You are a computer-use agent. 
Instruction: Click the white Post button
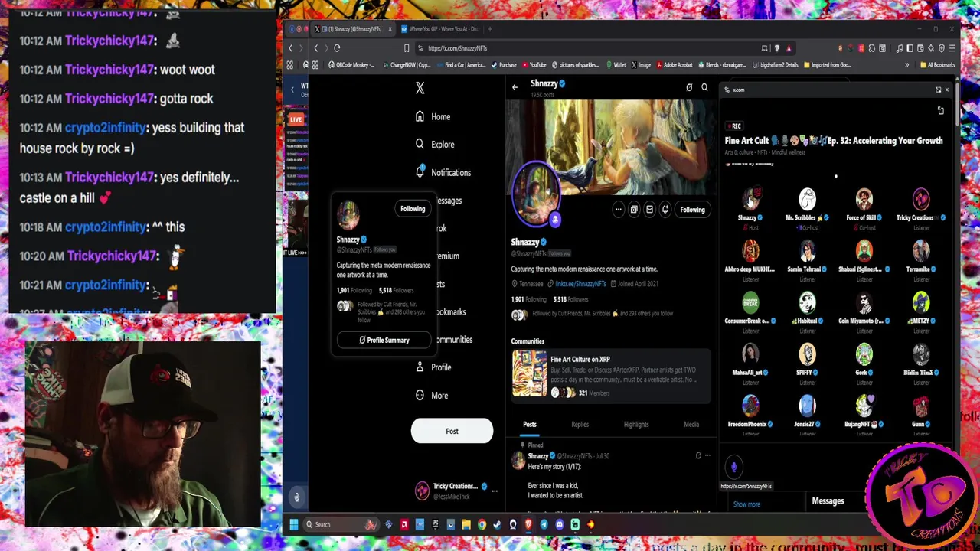[x=452, y=431]
